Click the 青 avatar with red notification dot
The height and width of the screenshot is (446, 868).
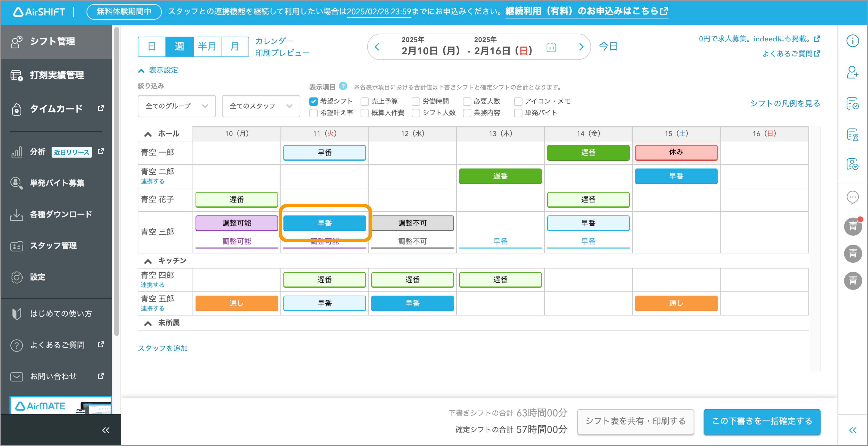click(x=852, y=226)
